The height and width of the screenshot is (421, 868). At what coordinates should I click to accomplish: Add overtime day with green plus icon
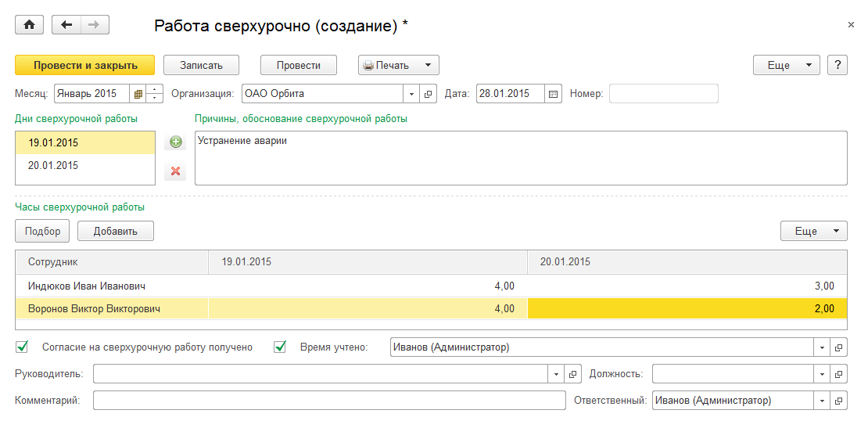[x=175, y=142]
